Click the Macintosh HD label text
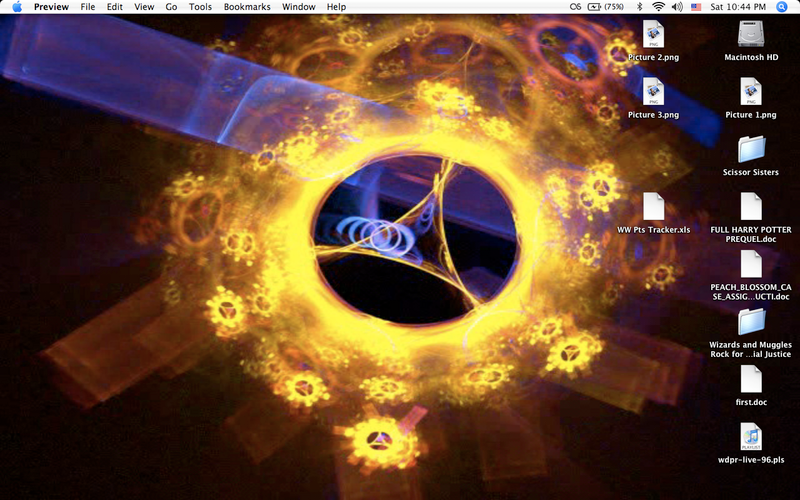Screen dimensions: 800x500 [x=751, y=57]
